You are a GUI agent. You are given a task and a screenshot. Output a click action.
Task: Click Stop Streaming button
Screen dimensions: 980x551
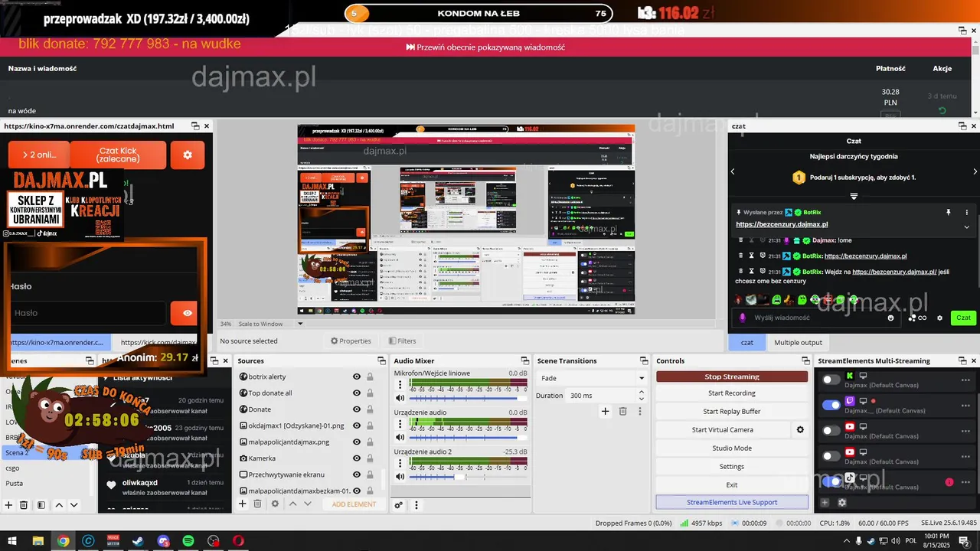[732, 377]
